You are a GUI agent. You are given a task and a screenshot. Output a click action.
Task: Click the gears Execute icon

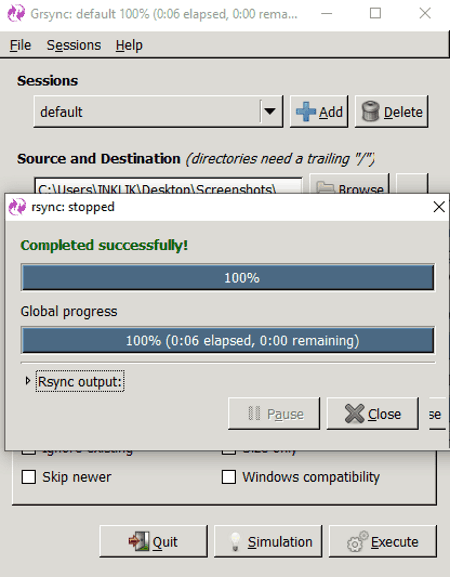point(357,541)
